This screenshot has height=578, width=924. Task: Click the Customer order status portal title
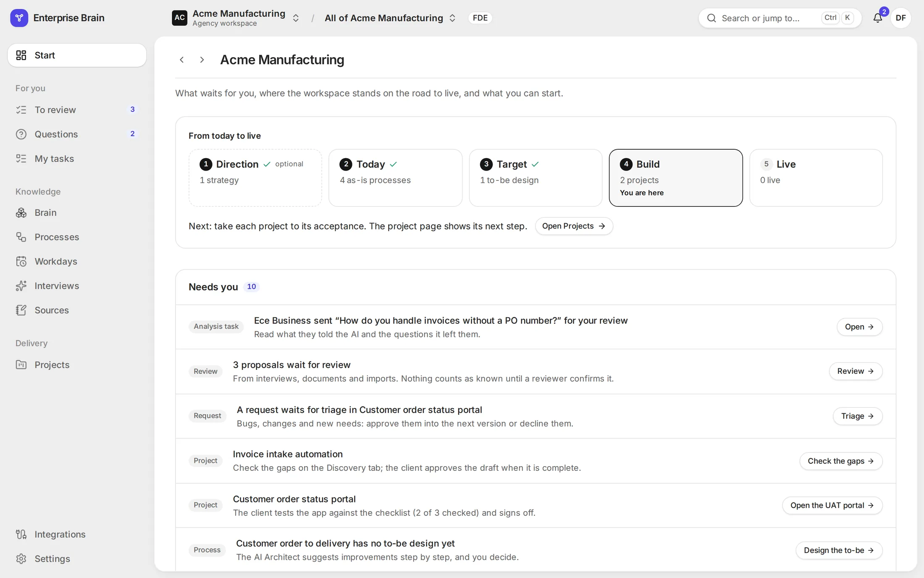point(294,499)
